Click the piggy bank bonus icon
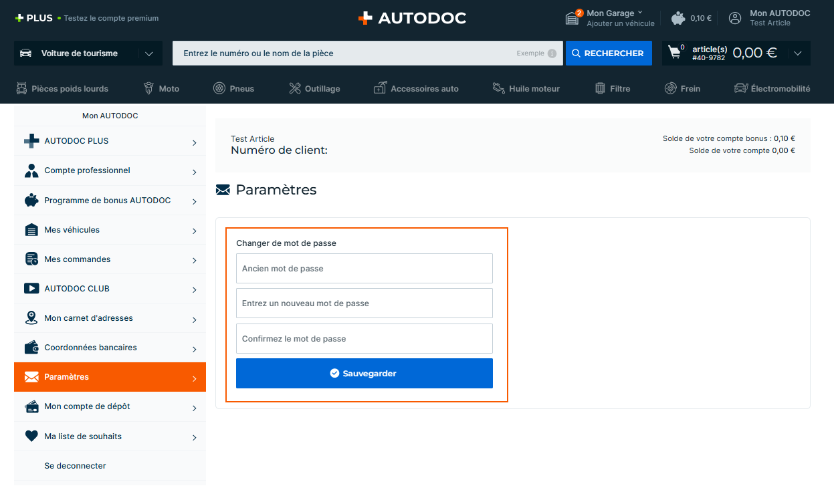 pyautogui.click(x=679, y=18)
